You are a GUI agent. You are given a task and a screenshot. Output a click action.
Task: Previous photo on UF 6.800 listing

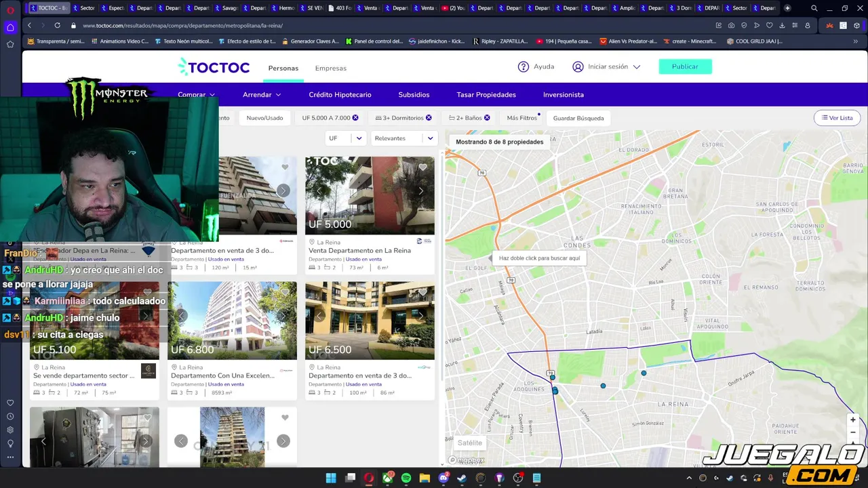tap(181, 316)
